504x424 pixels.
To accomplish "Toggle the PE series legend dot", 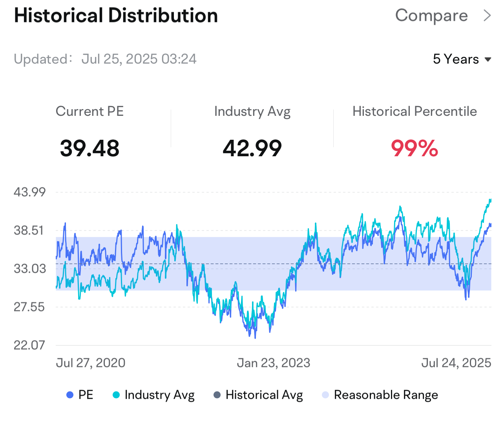I will click(x=70, y=395).
